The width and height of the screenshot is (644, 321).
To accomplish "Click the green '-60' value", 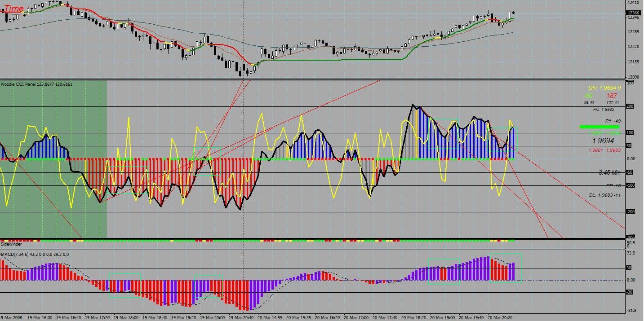I will coord(588,96).
